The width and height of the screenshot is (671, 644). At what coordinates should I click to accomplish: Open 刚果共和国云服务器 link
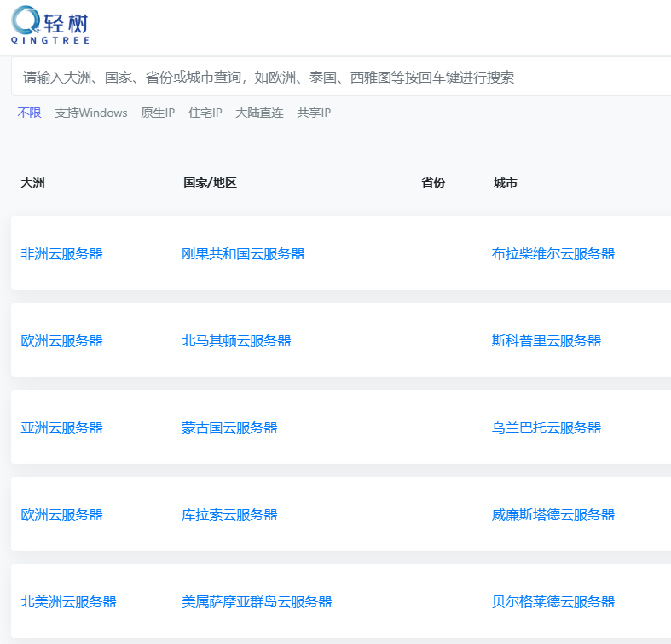[x=243, y=253]
